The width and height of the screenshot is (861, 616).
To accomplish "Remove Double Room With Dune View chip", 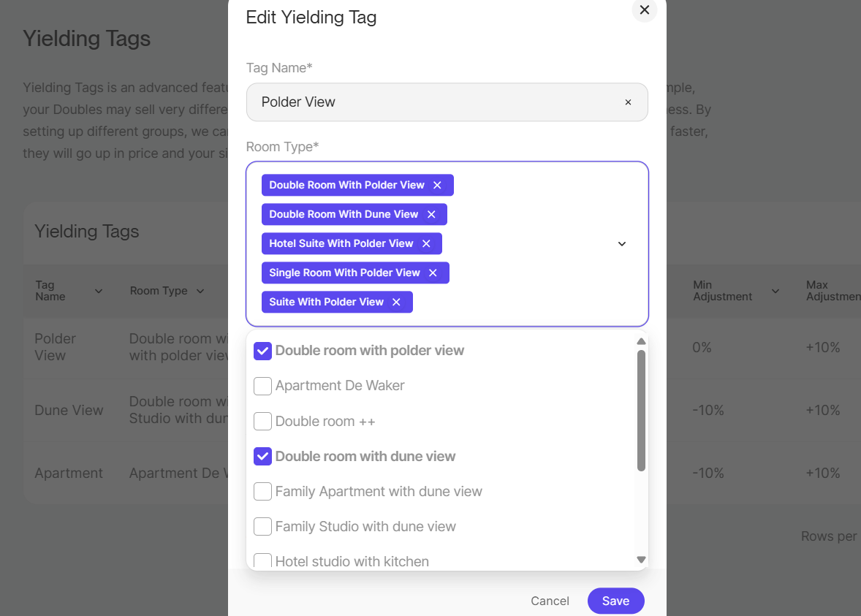I will point(431,215).
